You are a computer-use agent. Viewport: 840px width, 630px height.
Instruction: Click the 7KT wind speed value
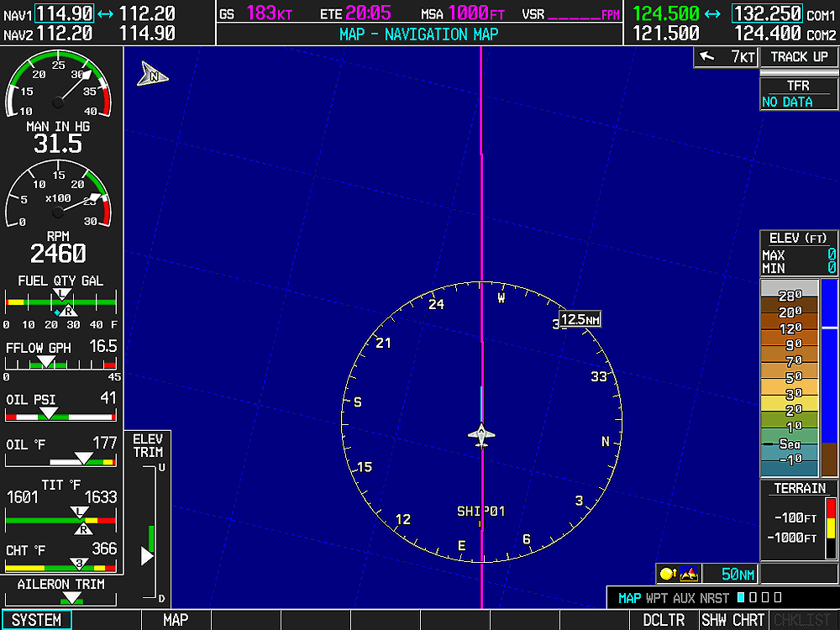pyautogui.click(x=743, y=56)
